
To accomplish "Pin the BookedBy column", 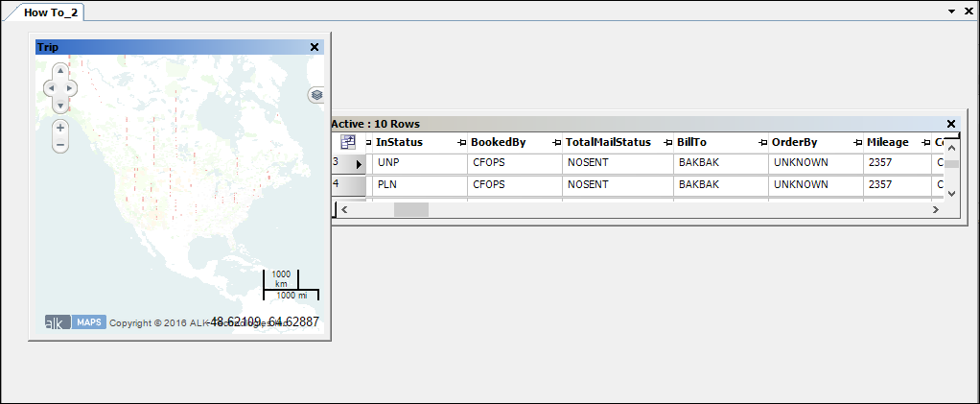I will point(556,143).
